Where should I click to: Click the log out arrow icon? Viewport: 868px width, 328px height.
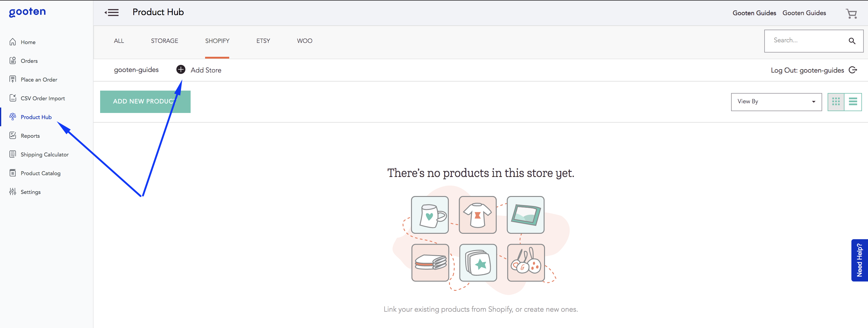(x=853, y=70)
